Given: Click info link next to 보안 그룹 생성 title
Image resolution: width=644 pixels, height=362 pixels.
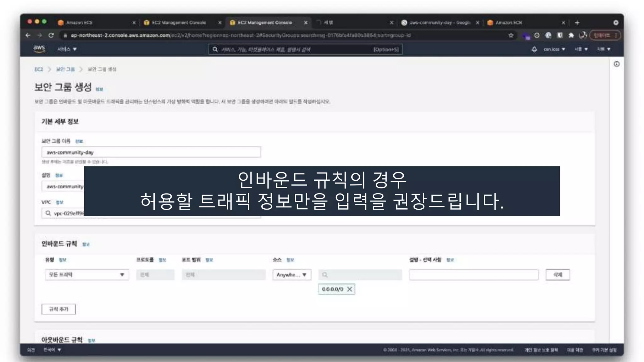Looking at the screenshot, I should tap(99, 89).
